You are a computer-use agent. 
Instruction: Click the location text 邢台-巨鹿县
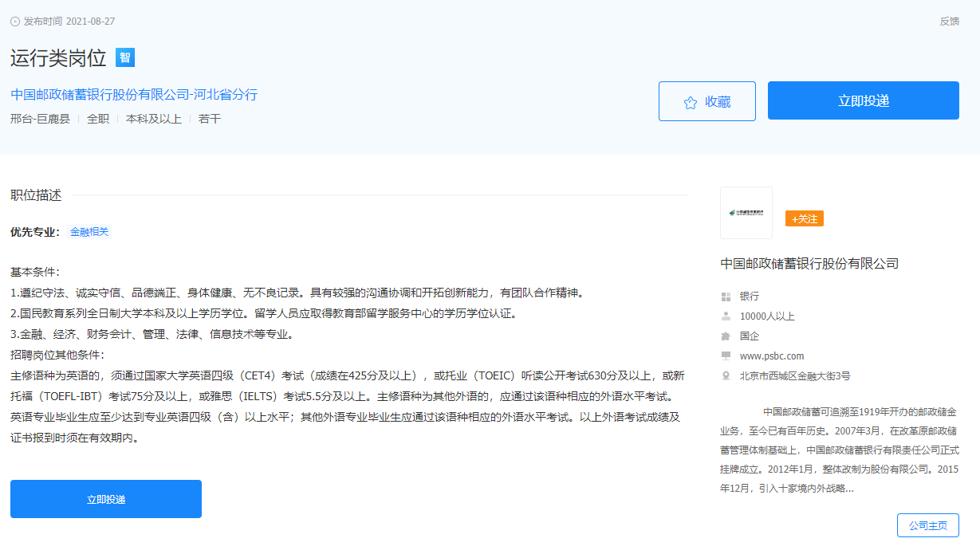coord(40,119)
